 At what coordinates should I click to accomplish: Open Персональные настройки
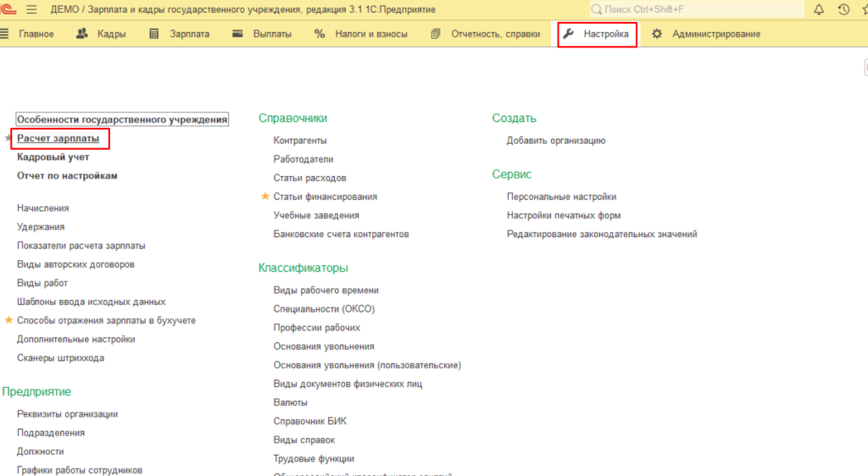tap(561, 196)
